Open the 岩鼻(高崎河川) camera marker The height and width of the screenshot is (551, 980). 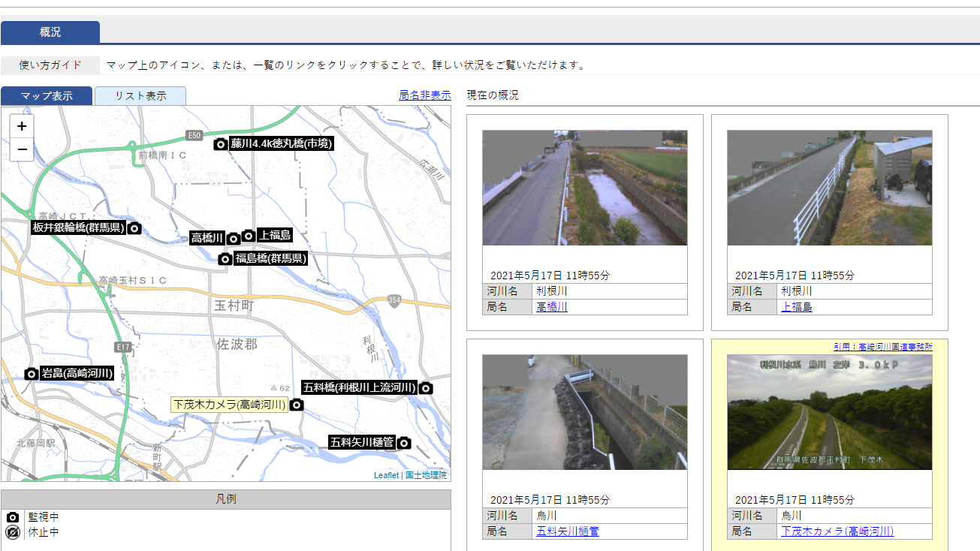click(31, 374)
